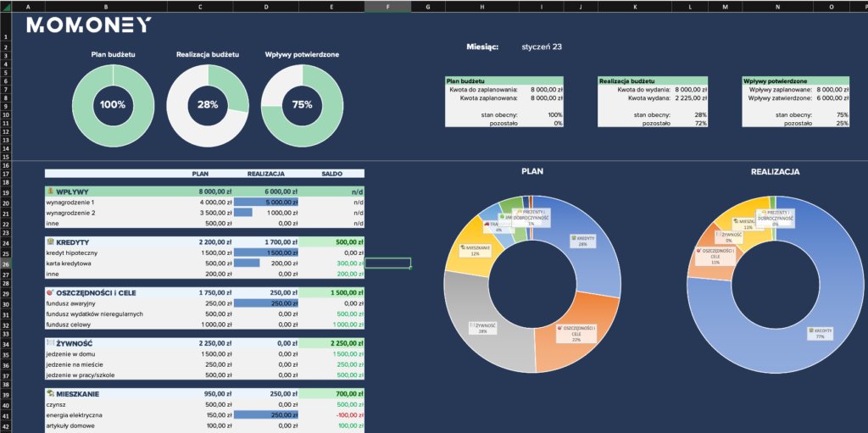Click the SALDO column heading of the table
The image size is (868, 433).
331,174
